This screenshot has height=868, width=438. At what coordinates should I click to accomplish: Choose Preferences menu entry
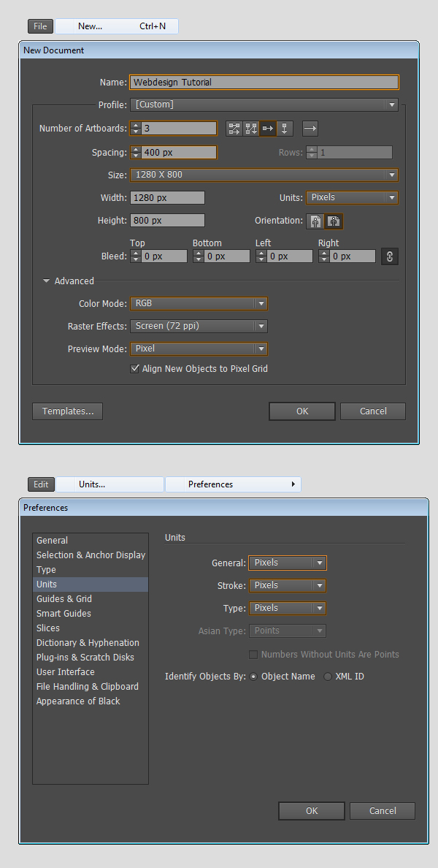(233, 484)
